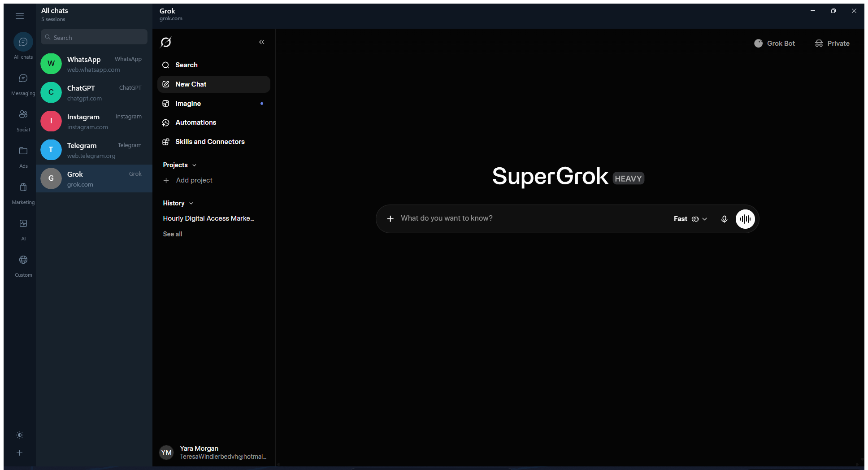Open the Imagine menu item
This screenshot has width=868, height=470.
coord(214,104)
